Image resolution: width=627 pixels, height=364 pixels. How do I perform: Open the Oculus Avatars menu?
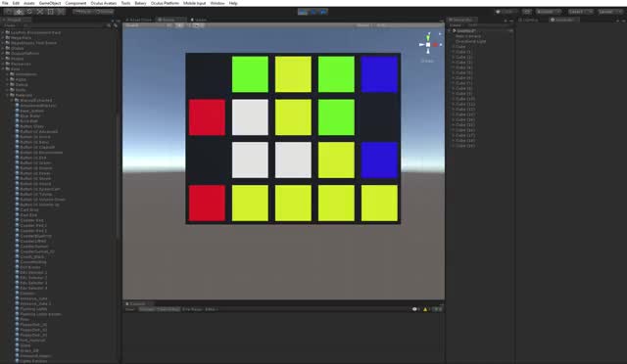(104, 3)
